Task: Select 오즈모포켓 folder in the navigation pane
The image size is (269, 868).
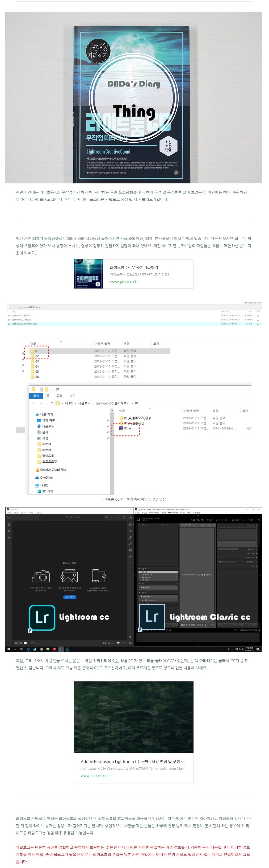Action: pos(49,462)
